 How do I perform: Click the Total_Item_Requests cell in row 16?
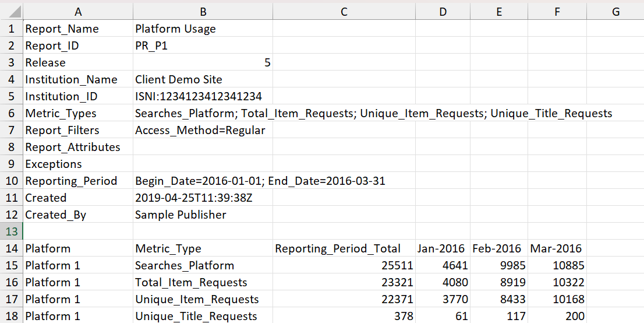(x=203, y=282)
